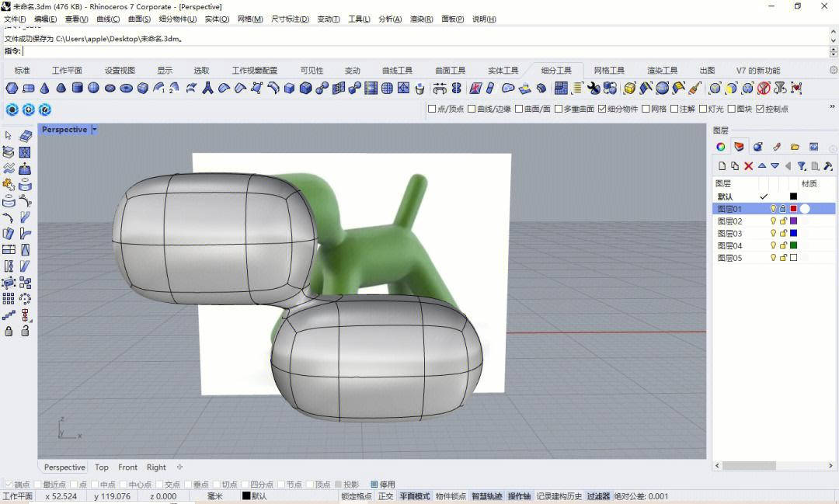The width and height of the screenshot is (839, 504).
Task: Click the SubD cylinder primitive icon
Action: point(78,89)
